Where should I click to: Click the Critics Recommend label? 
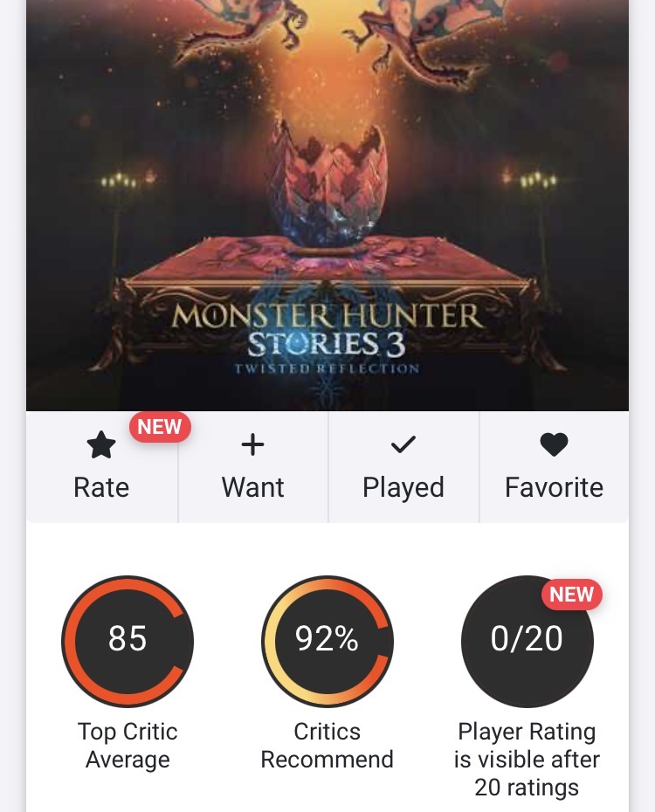(327, 746)
